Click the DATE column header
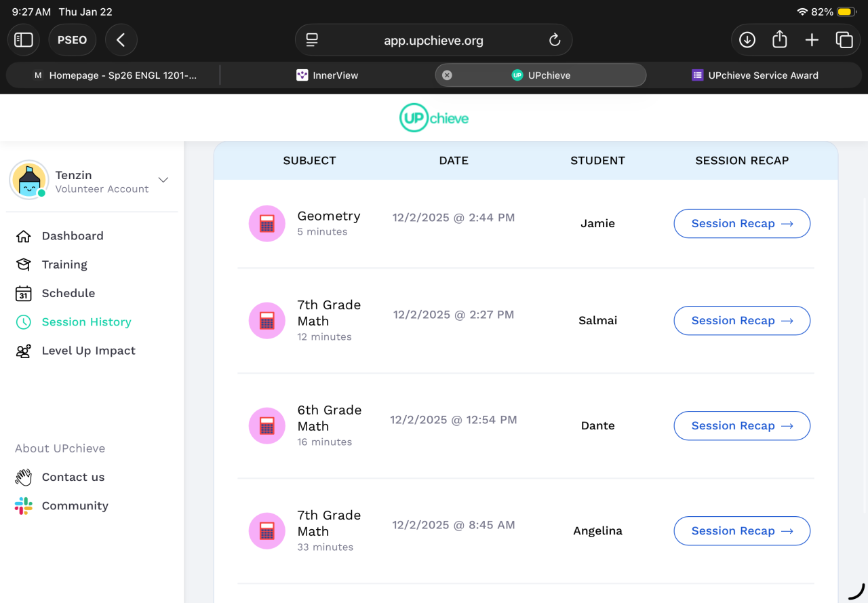The image size is (868, 603). 454,161
